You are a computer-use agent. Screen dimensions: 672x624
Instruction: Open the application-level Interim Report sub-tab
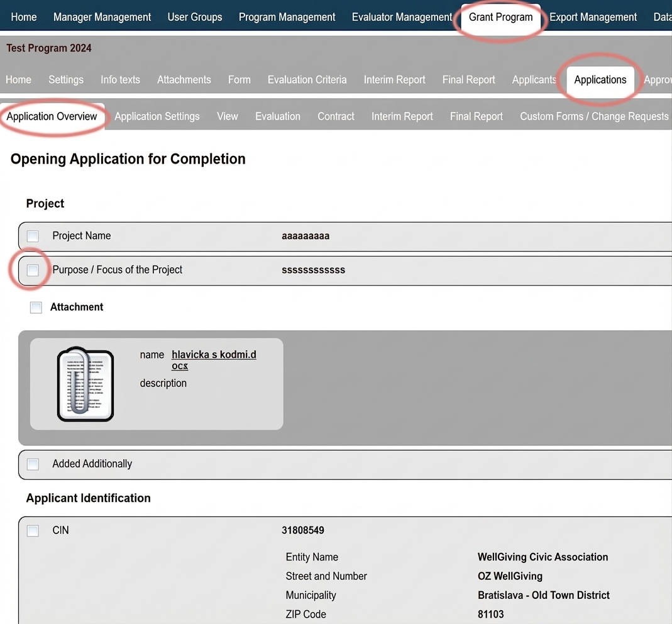[402, 116]
